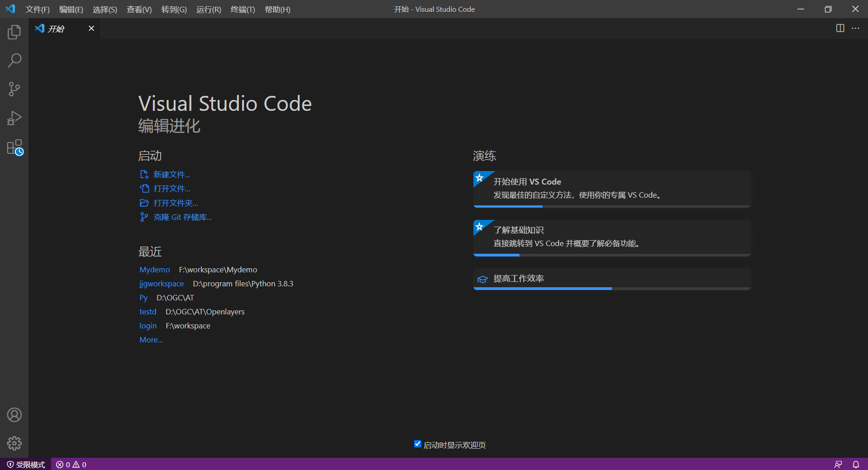868x470 pixels.
Task: Open the errors and warnings status item
Action: 71,465
